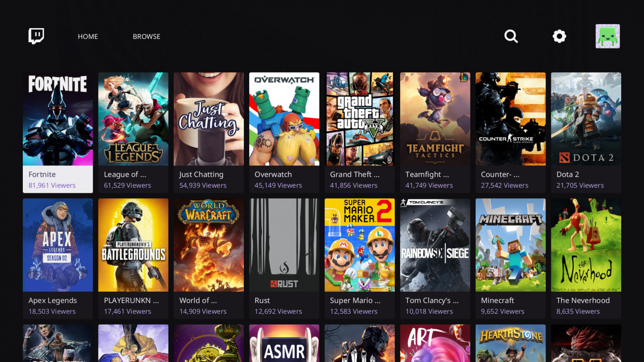The image size is (644, 362).
Task: Open the search magnifier icon
Action: tap(511, 36)
